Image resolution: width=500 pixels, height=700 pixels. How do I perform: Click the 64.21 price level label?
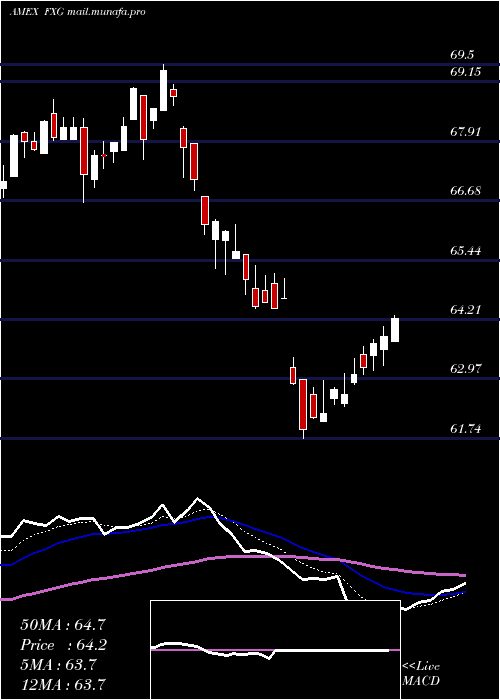(466, 310)
